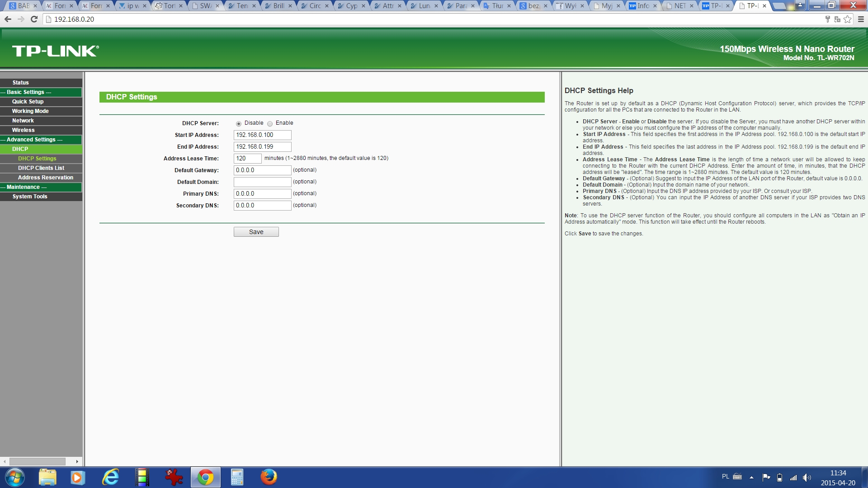Click the Save button
This screenshot has width=868, height=488.
click(x=256, y=232)
